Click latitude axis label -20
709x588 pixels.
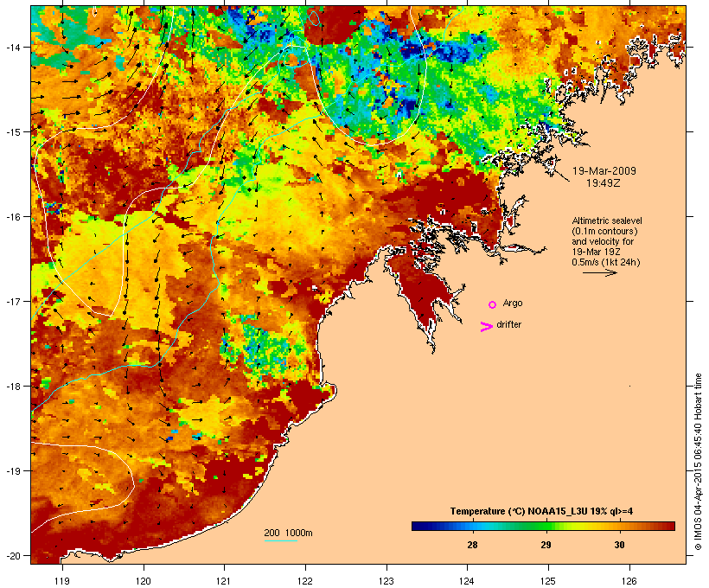[x=12, y=555]
